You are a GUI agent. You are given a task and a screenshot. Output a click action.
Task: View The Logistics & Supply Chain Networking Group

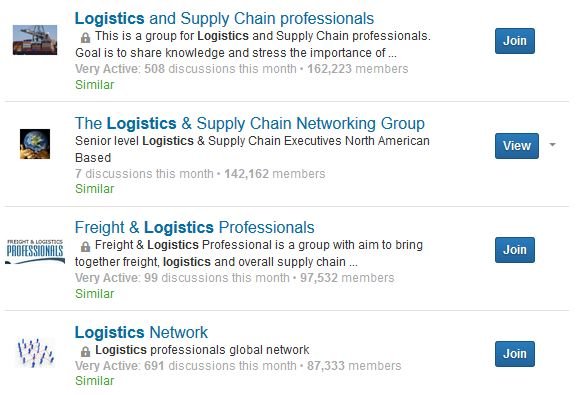tap(517, 146)
